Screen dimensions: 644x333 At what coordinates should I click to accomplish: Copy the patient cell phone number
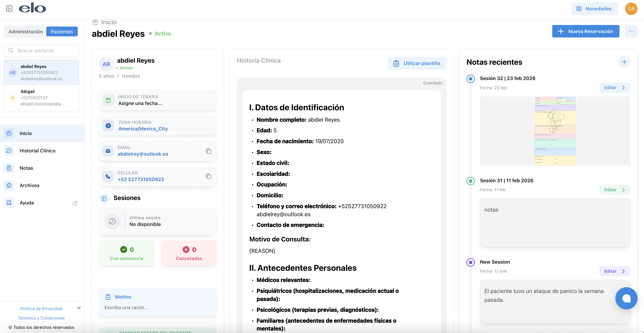click(x=209, y=176)
